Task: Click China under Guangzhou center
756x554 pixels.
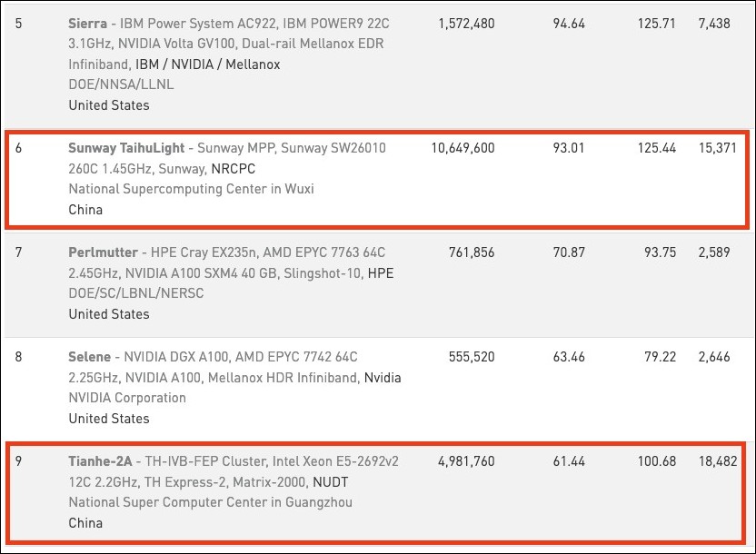Action: [85, 523]
